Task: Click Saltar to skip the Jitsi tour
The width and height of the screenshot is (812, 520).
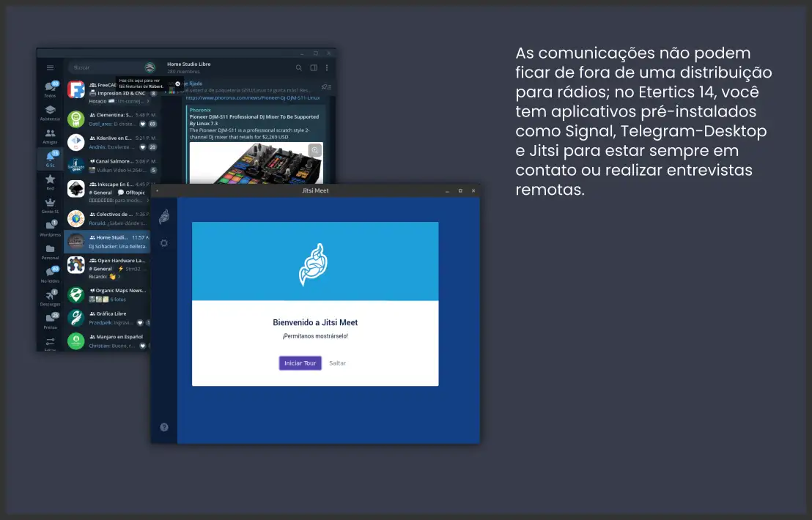Action: coord(338,363)
